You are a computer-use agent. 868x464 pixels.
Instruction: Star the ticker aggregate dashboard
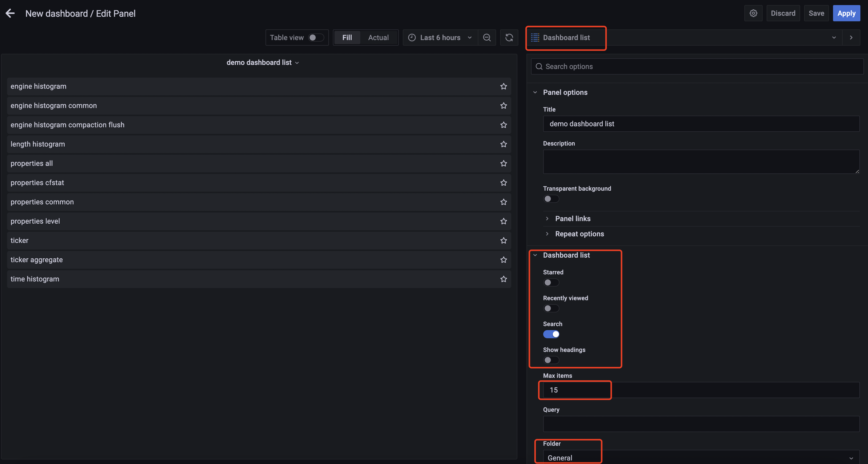pyautogui.click(x=503, y=260)
